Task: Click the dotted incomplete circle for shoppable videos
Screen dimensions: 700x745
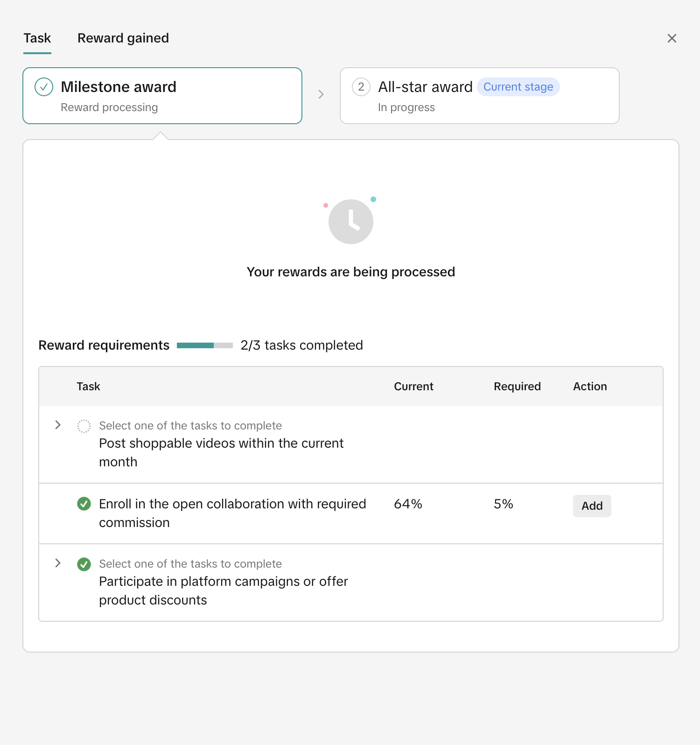Action: [84, 426]
